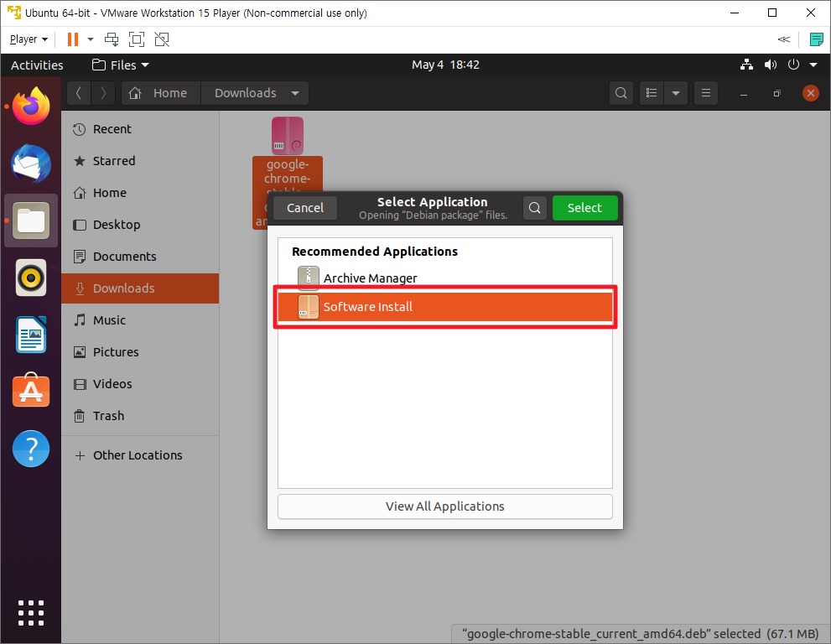Open view options dropdown arrow in Files

coord(676,93)
